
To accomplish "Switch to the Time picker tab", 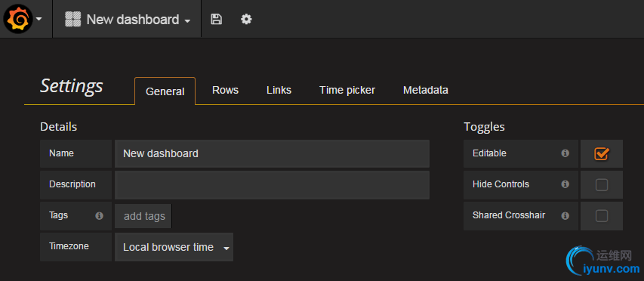I will coord(347,91).
